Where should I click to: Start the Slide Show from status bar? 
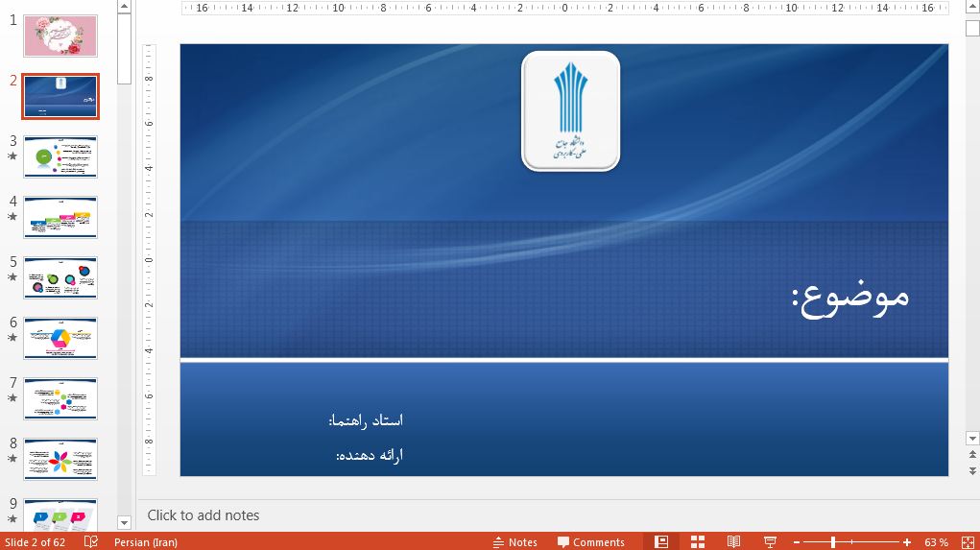tap(770, 542)
